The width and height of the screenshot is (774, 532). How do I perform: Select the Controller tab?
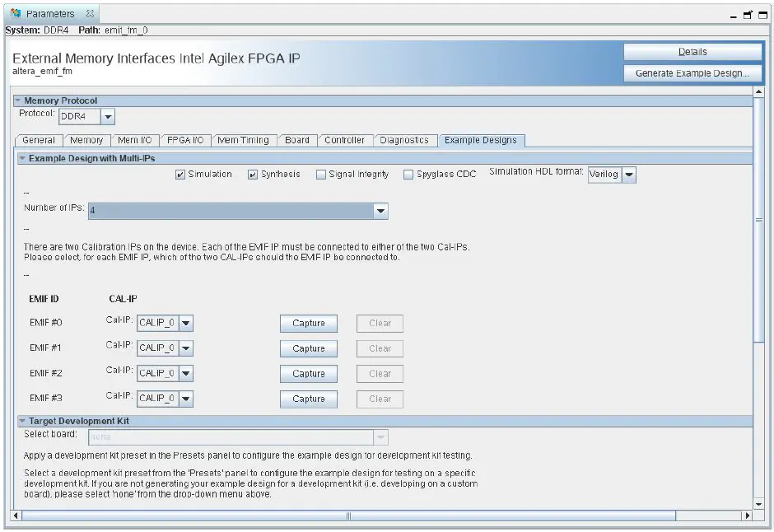(345, 140)
